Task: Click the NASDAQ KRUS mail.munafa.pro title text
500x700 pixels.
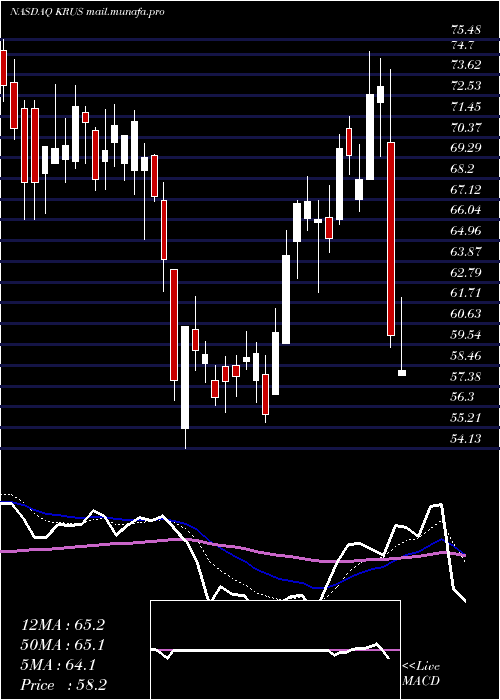Action: 87,12
